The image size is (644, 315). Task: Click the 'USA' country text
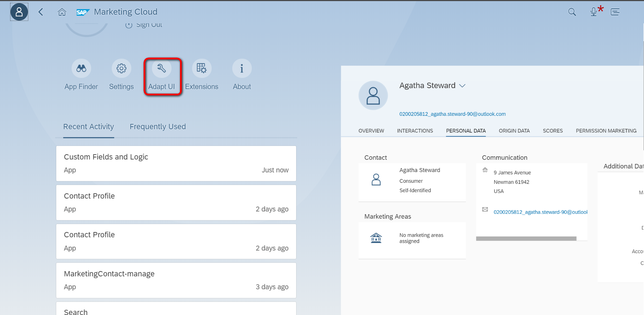point(499,191)
